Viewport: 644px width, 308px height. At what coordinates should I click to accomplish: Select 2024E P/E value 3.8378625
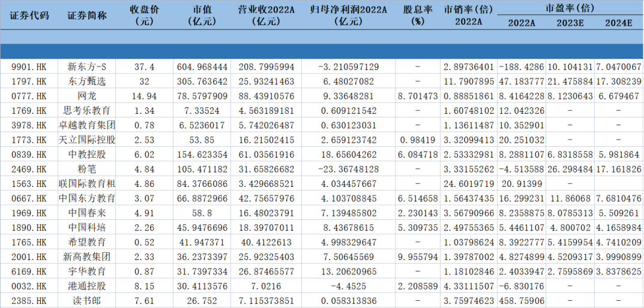pyautogui.click(x=619, y=271)
